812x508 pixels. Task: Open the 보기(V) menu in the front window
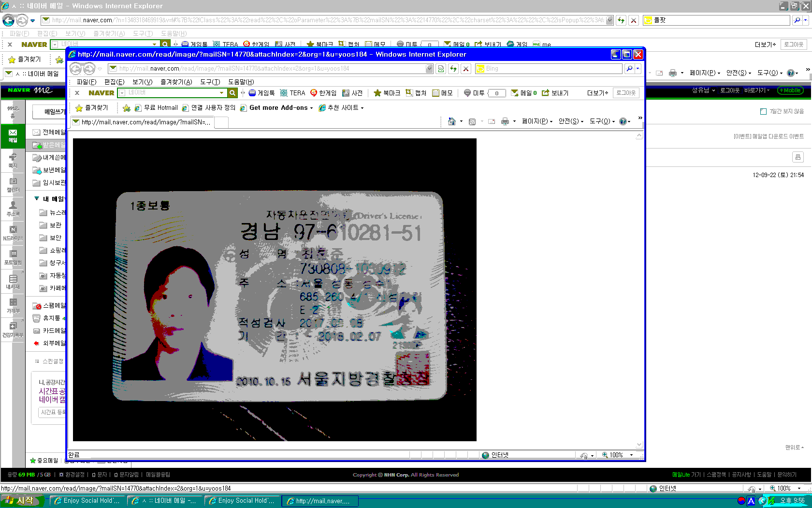click(x=142, y=82)
